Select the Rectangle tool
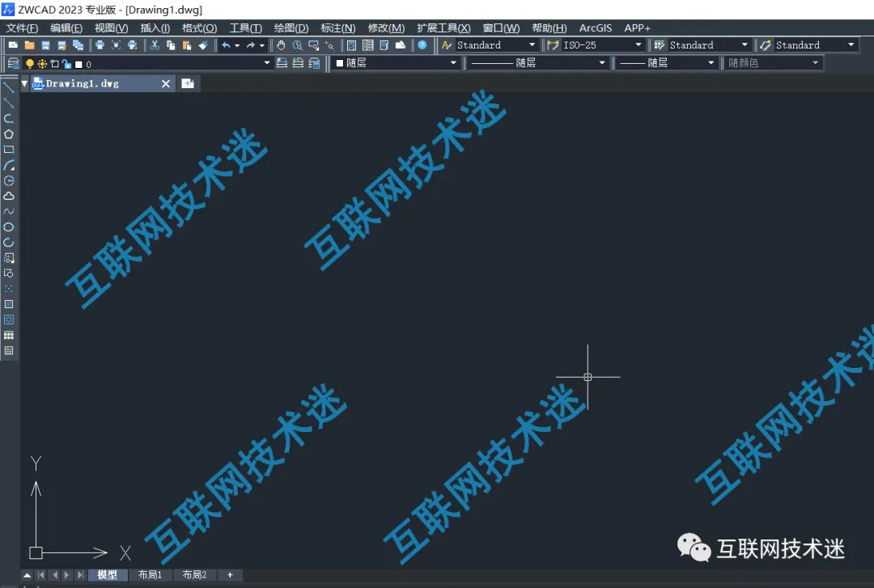874x588 pixels. click(x=8, y=150)
